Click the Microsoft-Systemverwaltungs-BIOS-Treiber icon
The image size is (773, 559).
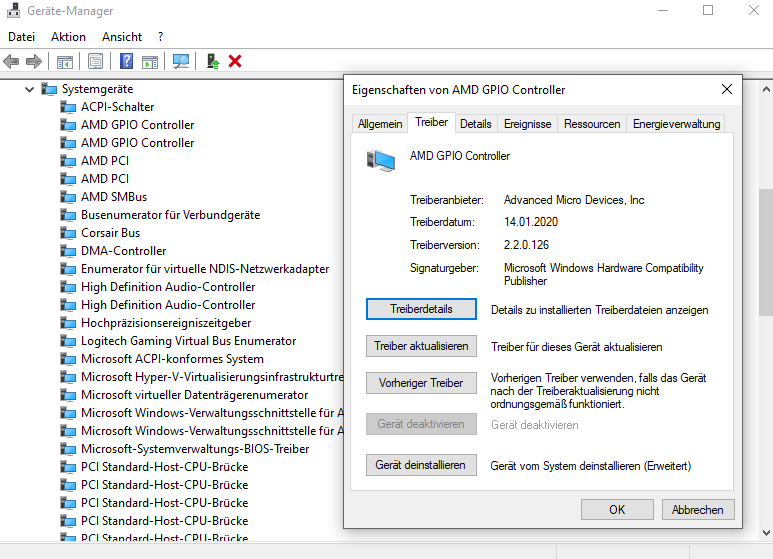coord(68,449)
